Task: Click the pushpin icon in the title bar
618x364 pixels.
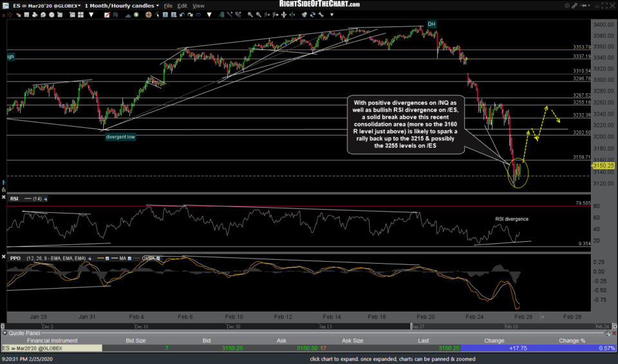Action: (583, 6)
